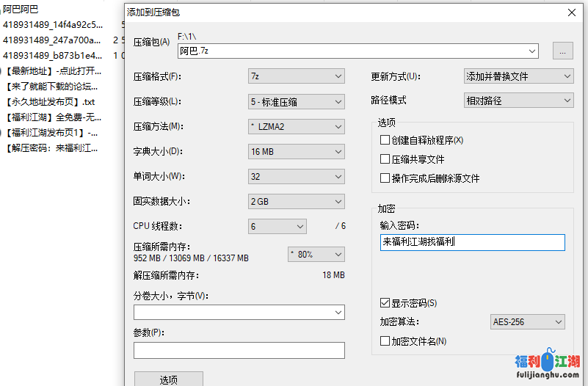Image resolution: width=588 pixels, height=386 pixels.
Task: Uncheck the 显示密码 checkbox
Action: 385,303
